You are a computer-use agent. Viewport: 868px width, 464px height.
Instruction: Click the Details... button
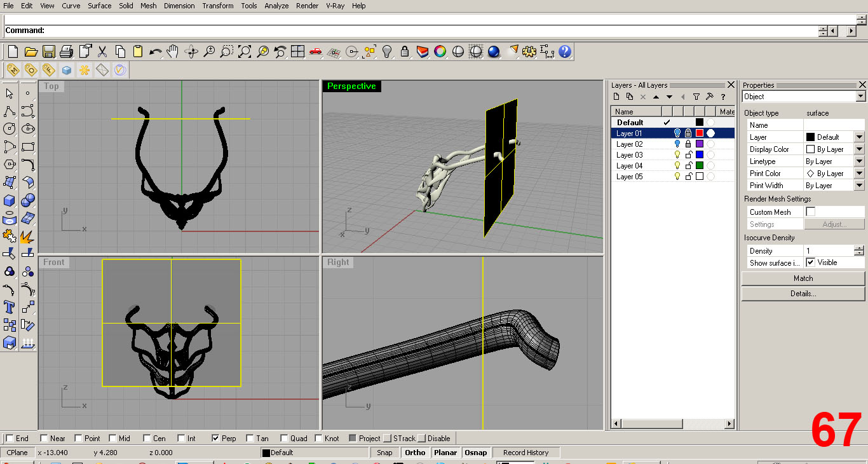click(803, 294)
